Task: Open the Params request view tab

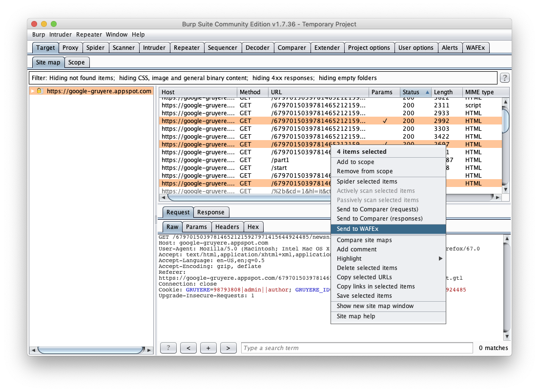Action: [x=196, y=227]
